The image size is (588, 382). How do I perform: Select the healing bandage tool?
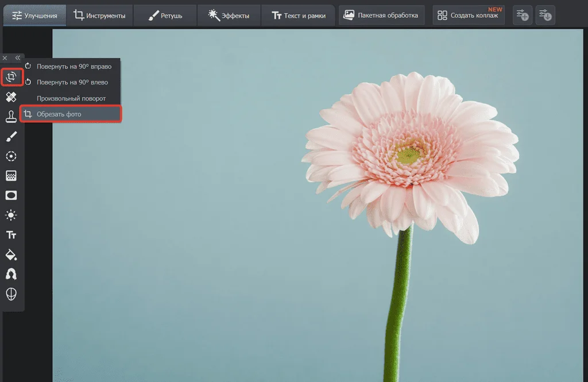pyautogui.click(x=11, y=97)
